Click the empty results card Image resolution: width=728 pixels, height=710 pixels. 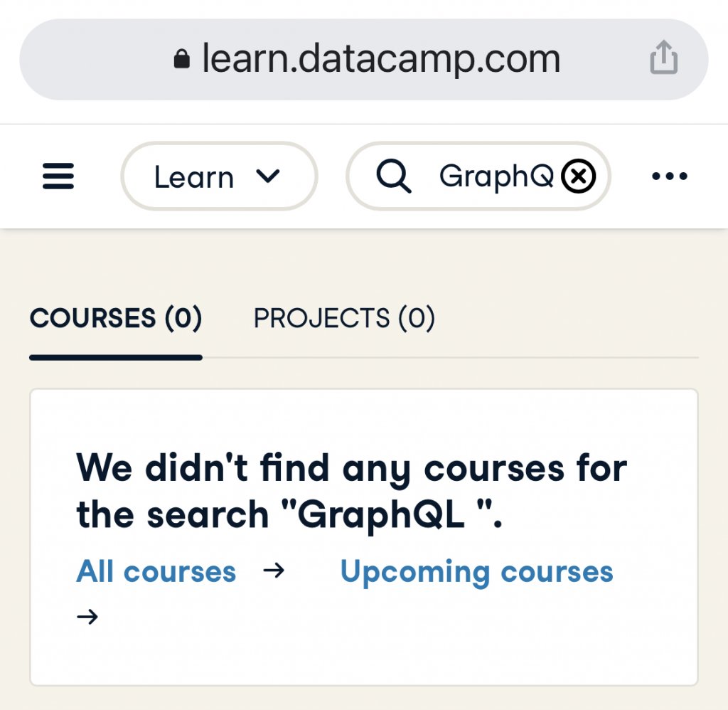tap(364, 537)
